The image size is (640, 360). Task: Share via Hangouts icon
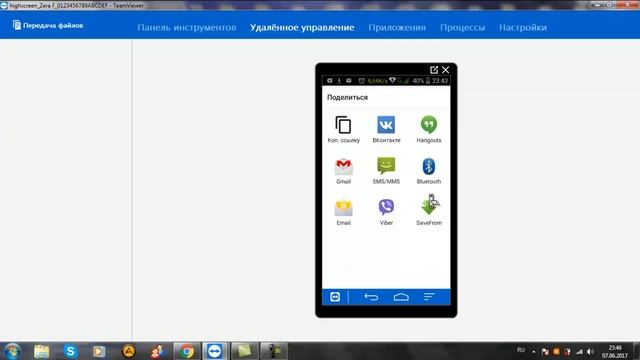[x=429, y=124]
